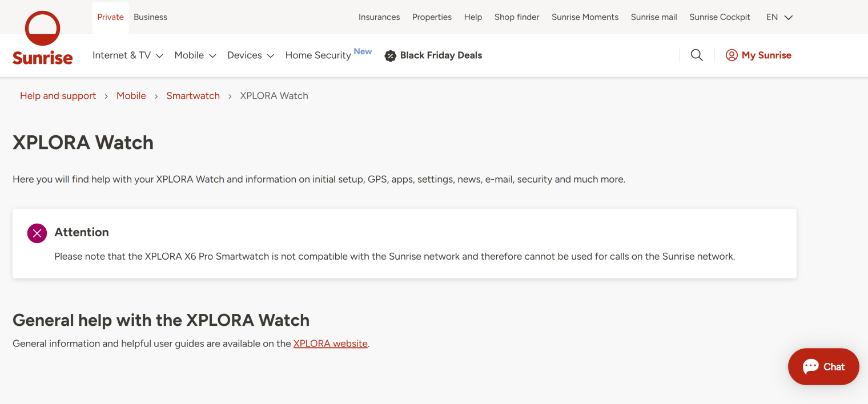Open the search magnifier icon
This screenshot has height=404, width=868.
click(x=697, y=55)
